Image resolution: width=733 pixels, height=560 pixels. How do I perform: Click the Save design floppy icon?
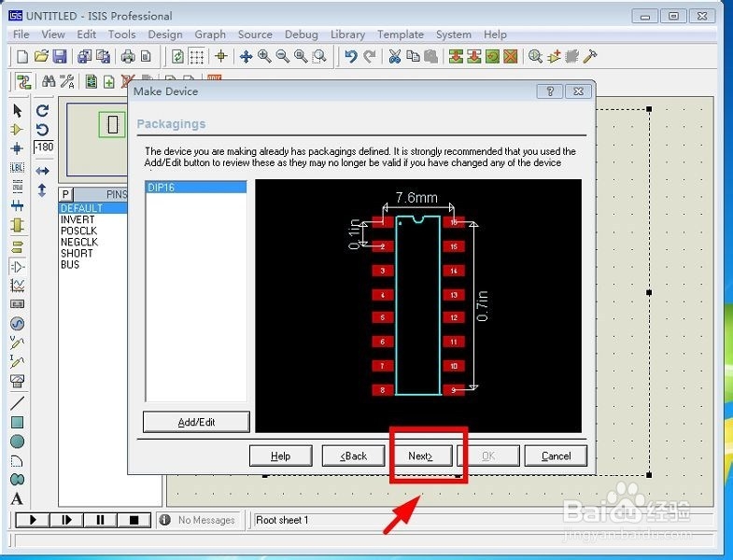pyautogui.click(x=60, y=57)
